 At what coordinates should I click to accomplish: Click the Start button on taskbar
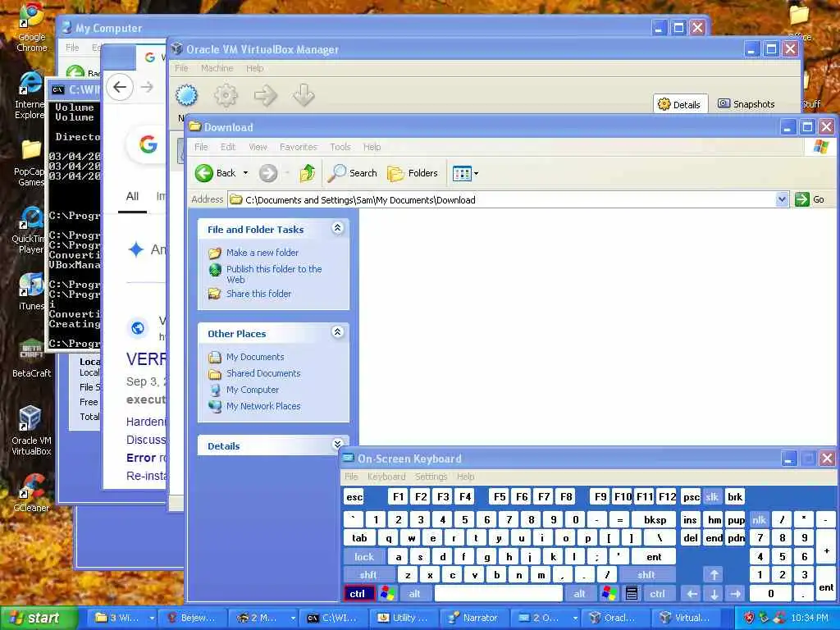(x=38, y=618)
